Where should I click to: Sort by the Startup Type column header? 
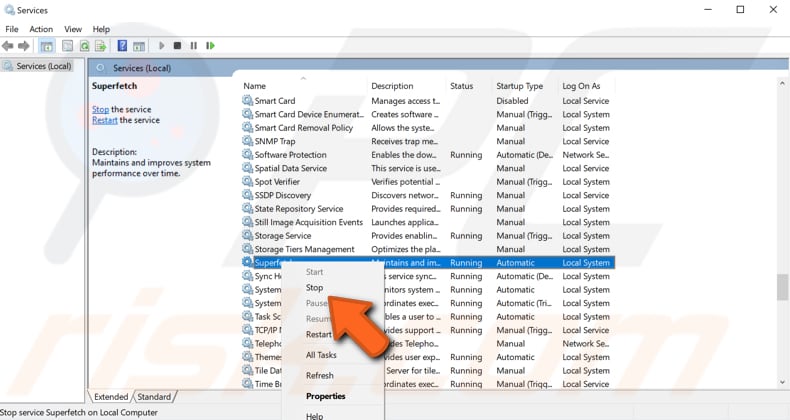[520, 86]
